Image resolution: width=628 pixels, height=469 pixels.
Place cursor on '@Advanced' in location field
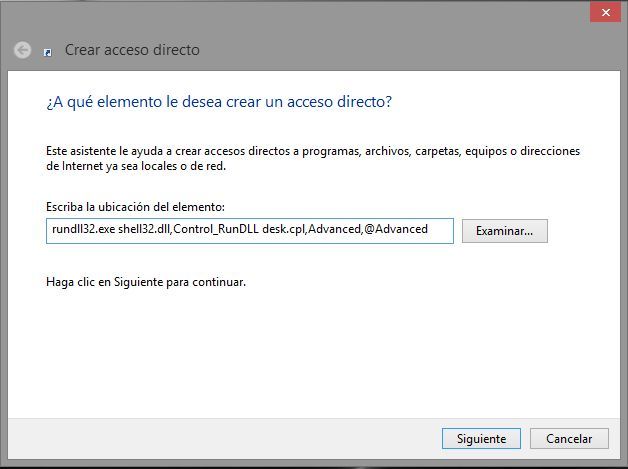tap(396, 229)
